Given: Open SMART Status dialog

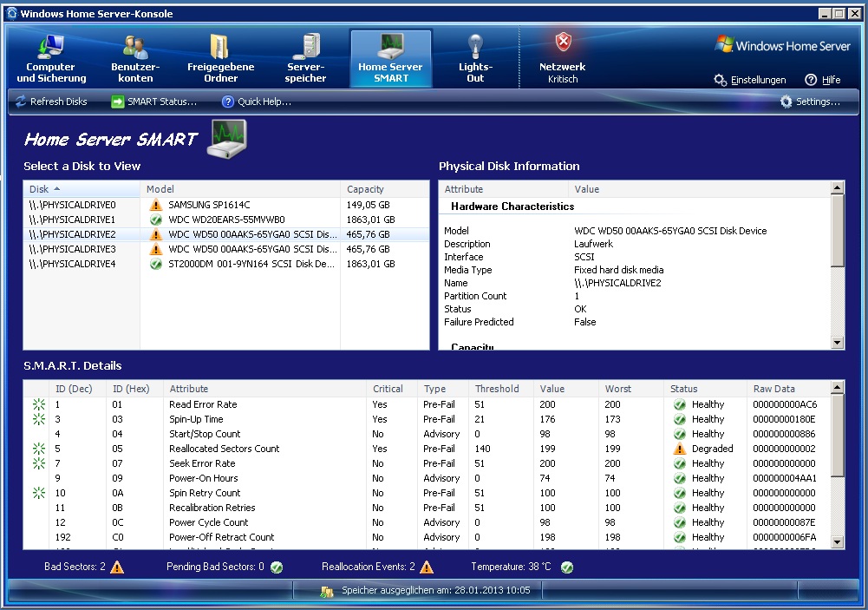Looking at the screenshot, I should 153,102.
